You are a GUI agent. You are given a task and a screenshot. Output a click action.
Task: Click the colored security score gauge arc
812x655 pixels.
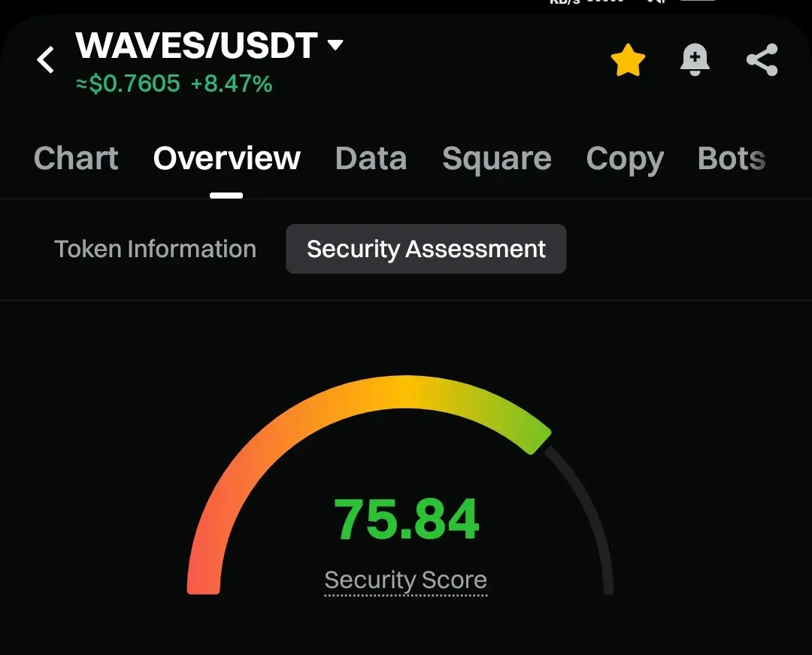point(368,484)
